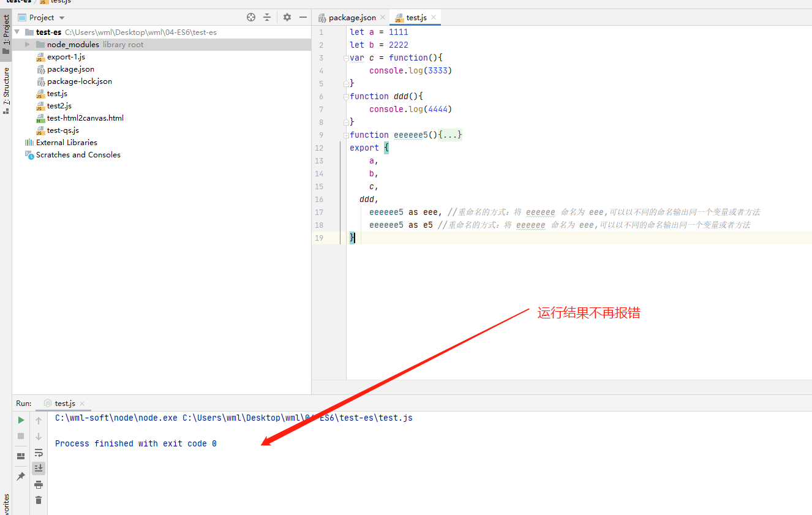Pin the Run tab with pin icon
The width and height of the screenshot is (812, 515).
click(21, 476)
